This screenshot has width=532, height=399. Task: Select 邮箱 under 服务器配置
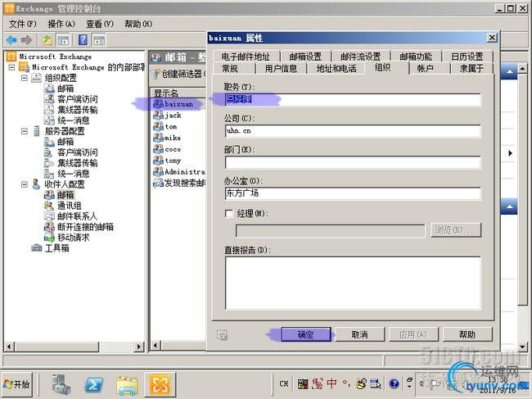(65, 142)
